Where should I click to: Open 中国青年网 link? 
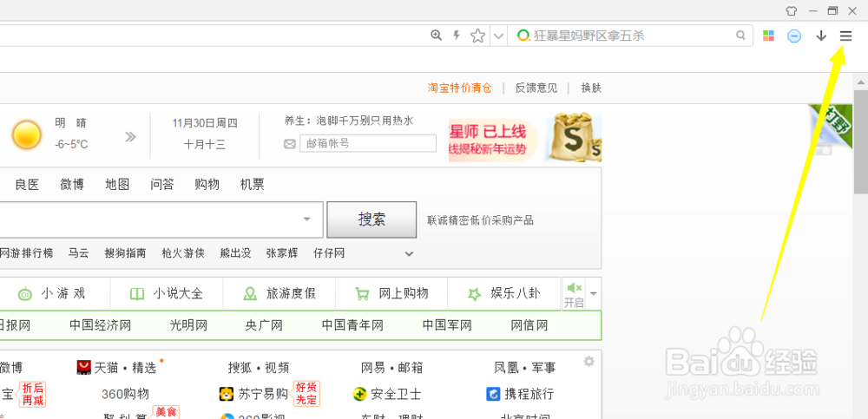(352, 325)
